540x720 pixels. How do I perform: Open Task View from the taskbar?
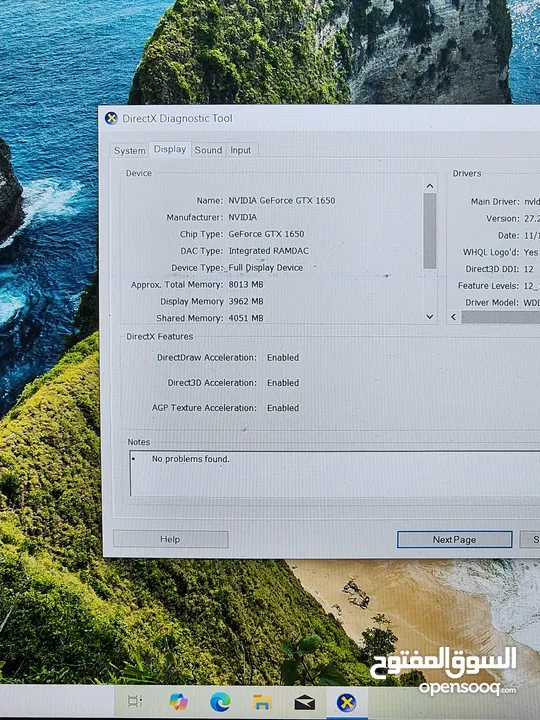click(135, 701)
